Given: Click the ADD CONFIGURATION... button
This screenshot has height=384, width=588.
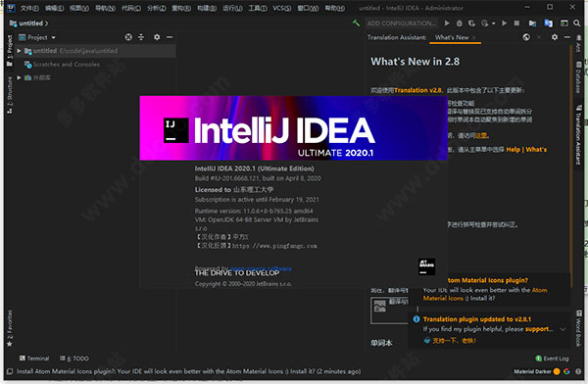Looking at the screenshot, I should tap(401, 24).
